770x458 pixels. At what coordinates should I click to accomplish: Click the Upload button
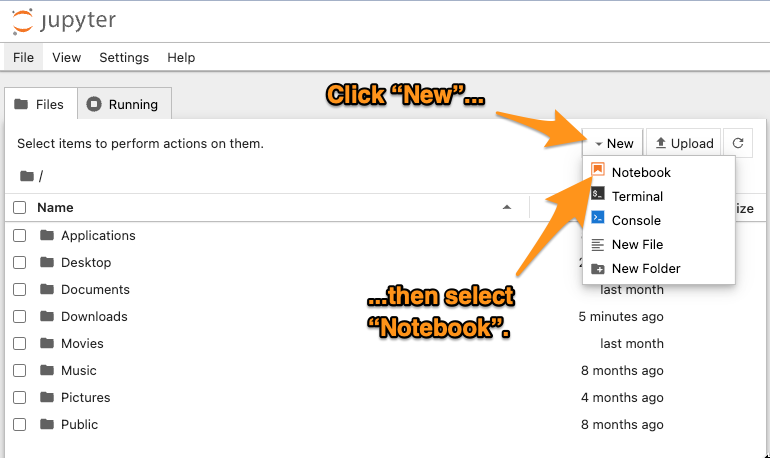(x=684, y=143)
